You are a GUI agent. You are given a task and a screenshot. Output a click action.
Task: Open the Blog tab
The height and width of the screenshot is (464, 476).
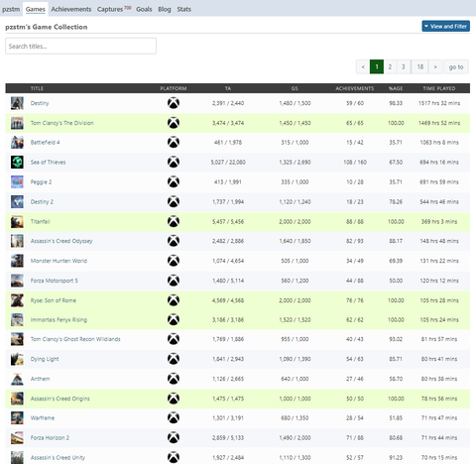165,9
